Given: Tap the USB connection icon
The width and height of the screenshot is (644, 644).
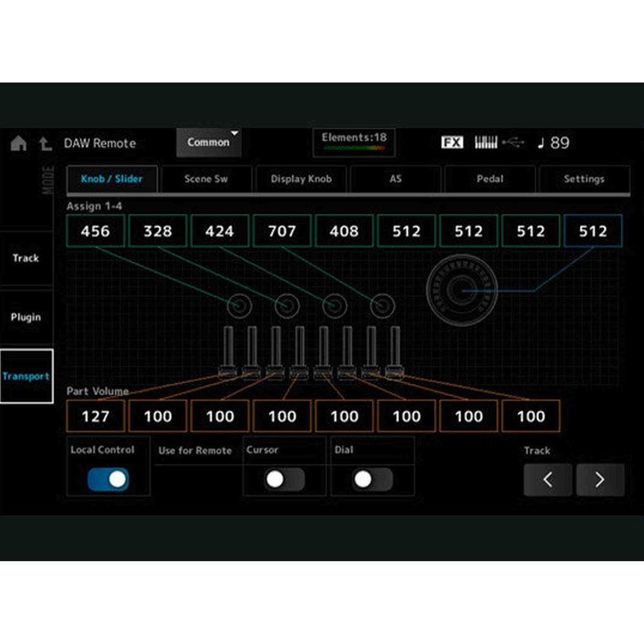Looking at the screenshot, I should tap(513, 142).
